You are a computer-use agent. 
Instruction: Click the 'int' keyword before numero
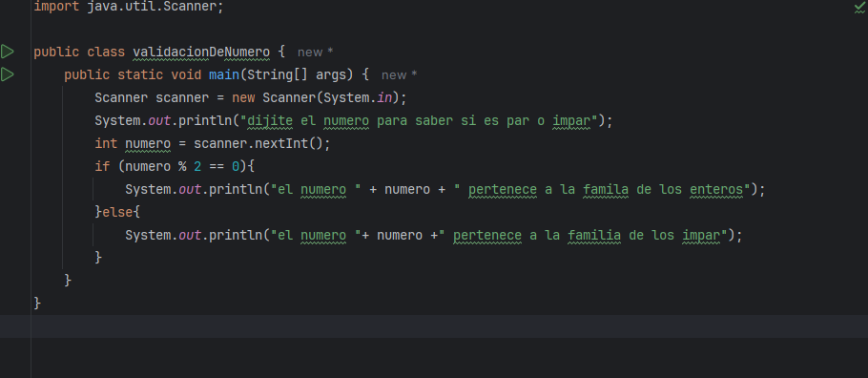tap(106, 143)
